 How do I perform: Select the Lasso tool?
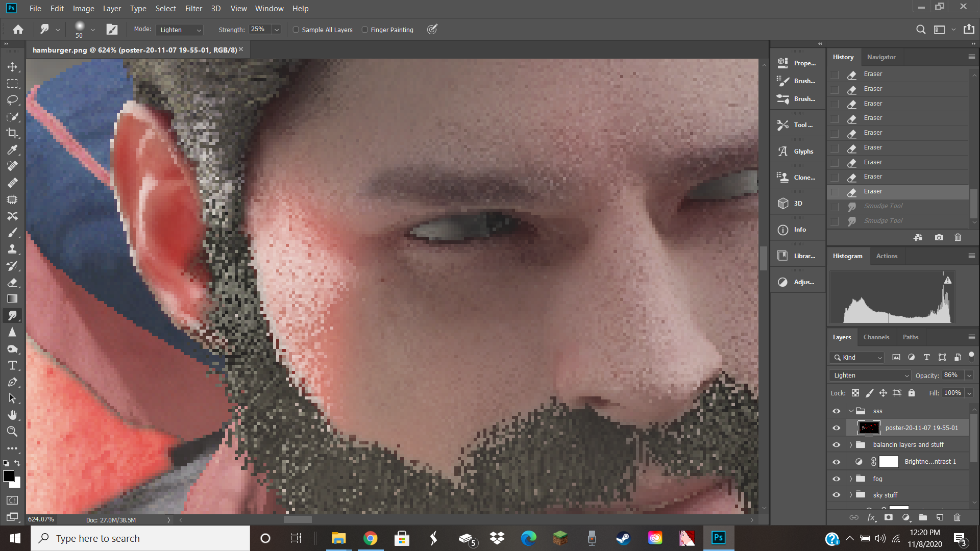coord(12,100)
